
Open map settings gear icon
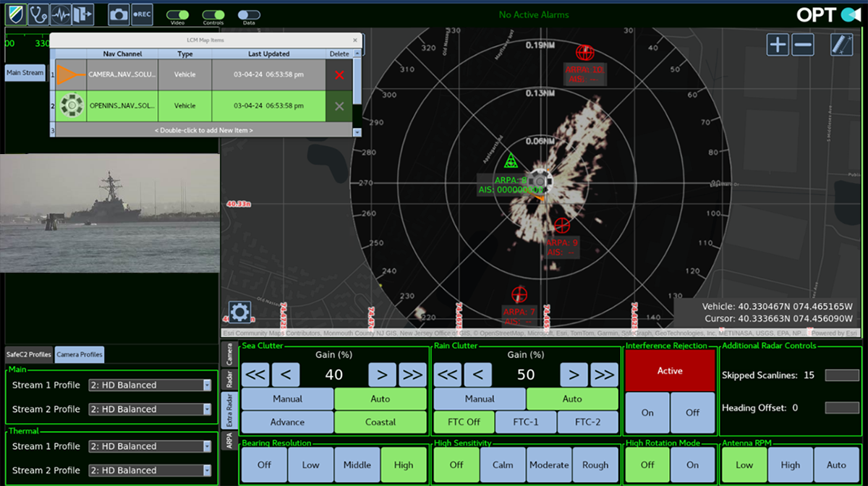click(x=240, y=312)
